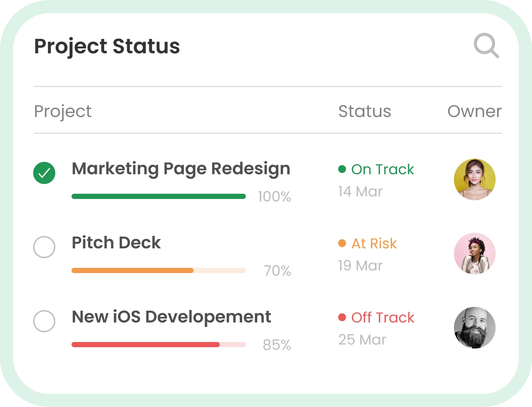
Task: Click the orange 70% progress bar
Action: pos(158,270)
